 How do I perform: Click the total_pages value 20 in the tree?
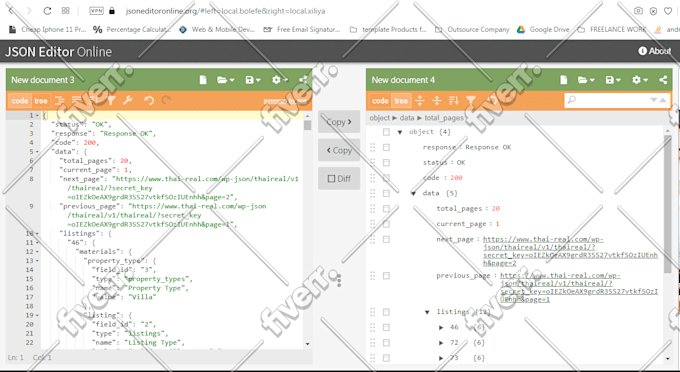496,209
